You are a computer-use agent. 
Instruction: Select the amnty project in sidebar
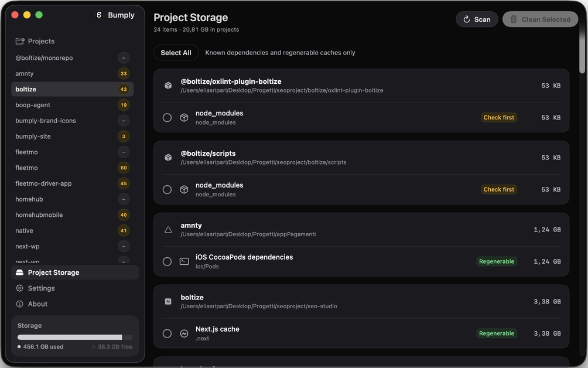tap(73, 73)
